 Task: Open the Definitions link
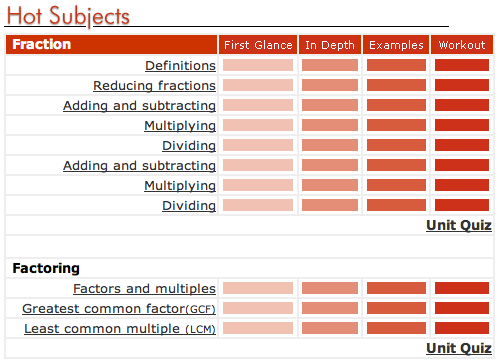tap(180, 66)
